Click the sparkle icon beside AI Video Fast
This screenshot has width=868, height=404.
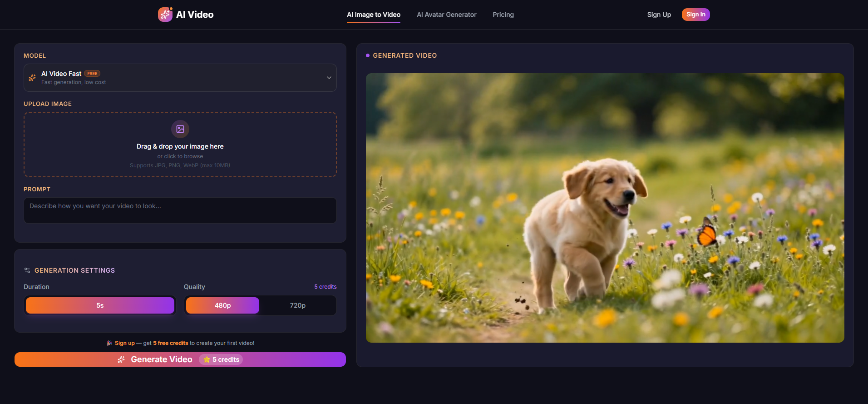pyautogui.click(x=32, y=78)
